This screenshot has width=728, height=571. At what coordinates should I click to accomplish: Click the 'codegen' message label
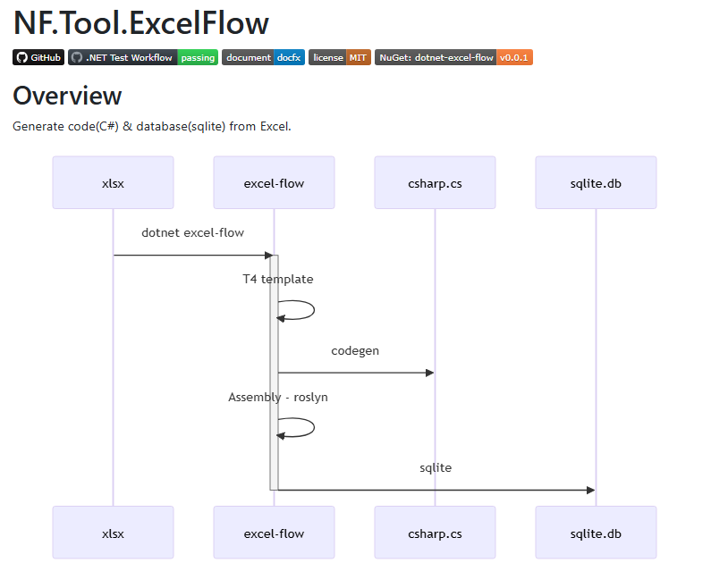coord(355,351)
